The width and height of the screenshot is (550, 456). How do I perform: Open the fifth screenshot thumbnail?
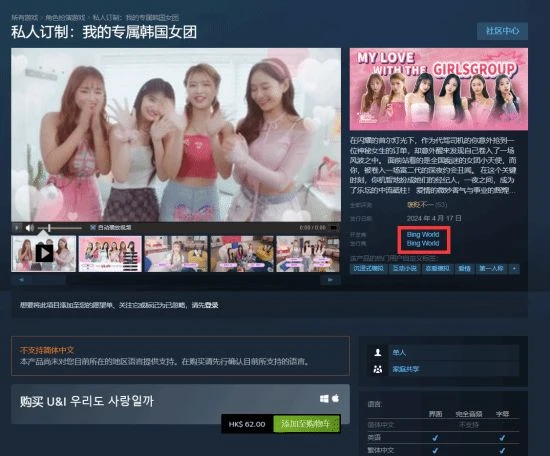[308, 254]
